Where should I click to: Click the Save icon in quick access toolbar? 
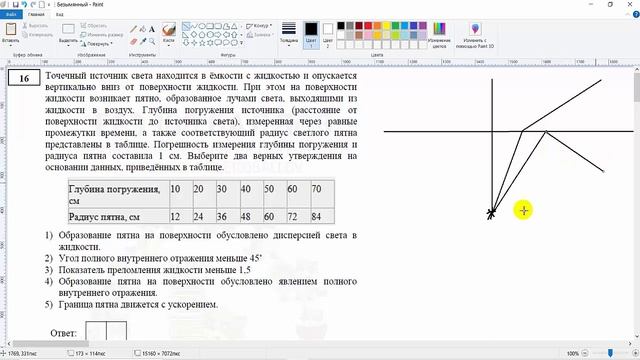16,4
